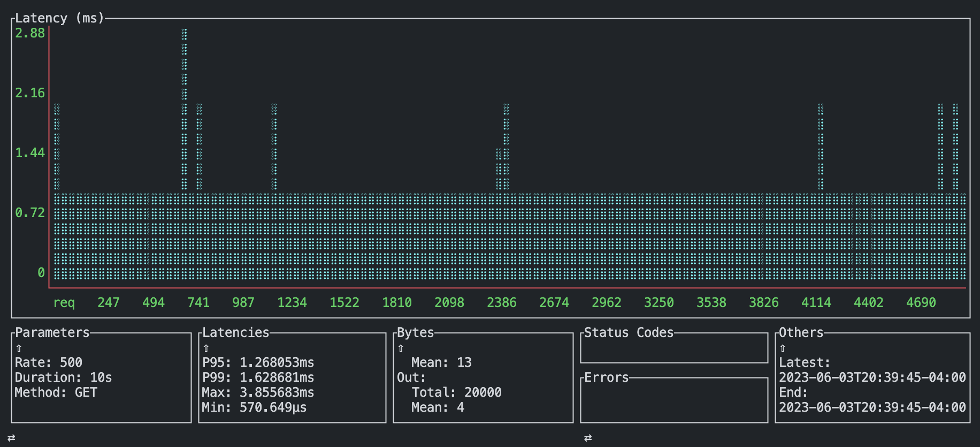The height and width of the screenshot is (447, 980).
Task: Click the 2386 x-axis label
Action: 502,303
